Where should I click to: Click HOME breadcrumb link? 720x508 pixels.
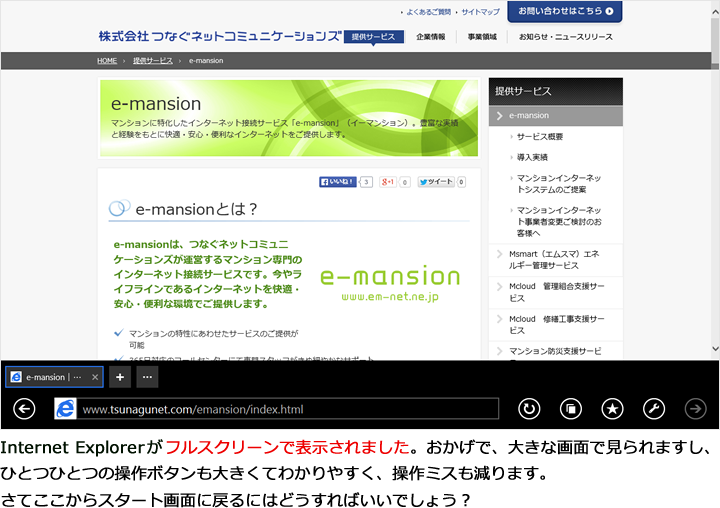click(x=107, y=61)
